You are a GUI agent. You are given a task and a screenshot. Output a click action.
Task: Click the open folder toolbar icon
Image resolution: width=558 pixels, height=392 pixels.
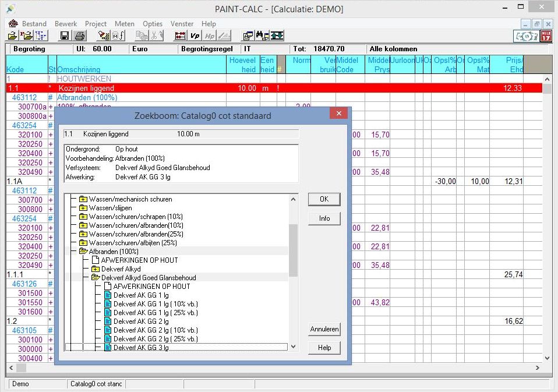pyautogui.click(x=12, y=36)
